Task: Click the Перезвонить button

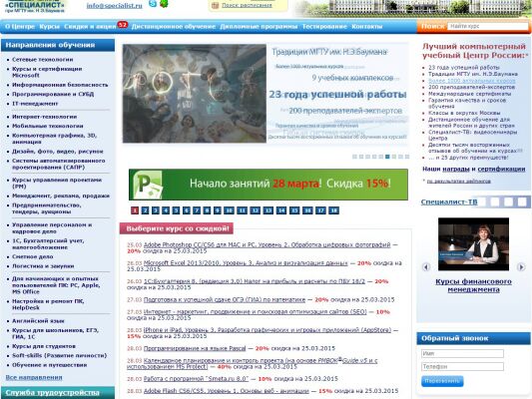Action: [x=442, y=381]
